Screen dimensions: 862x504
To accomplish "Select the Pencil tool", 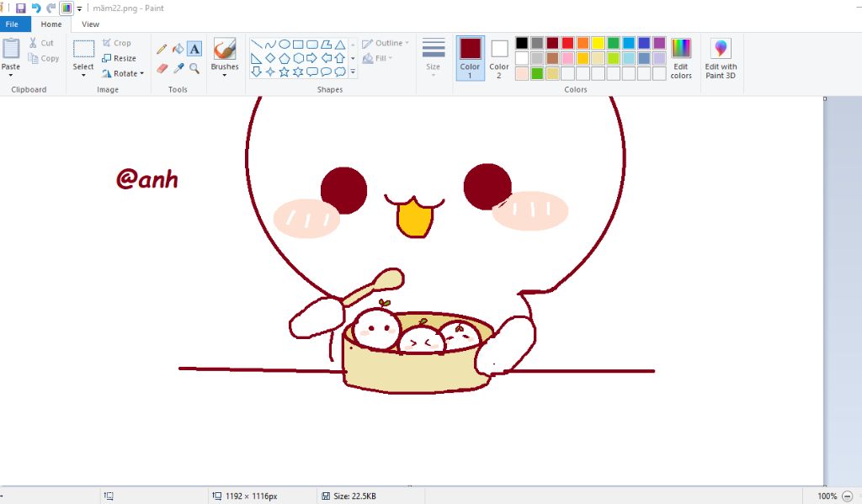I will coord(162,49).
